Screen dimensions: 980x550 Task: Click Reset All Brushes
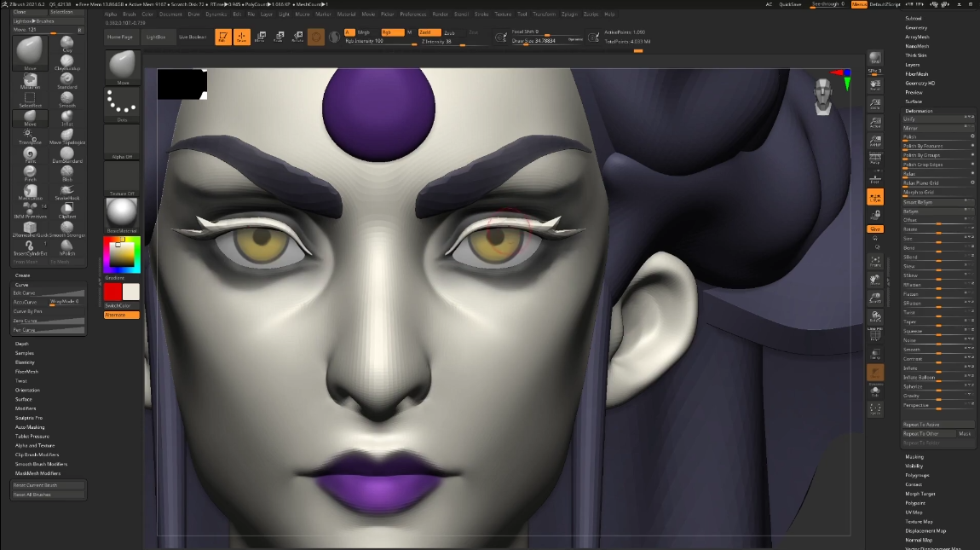tap(48, 495)
